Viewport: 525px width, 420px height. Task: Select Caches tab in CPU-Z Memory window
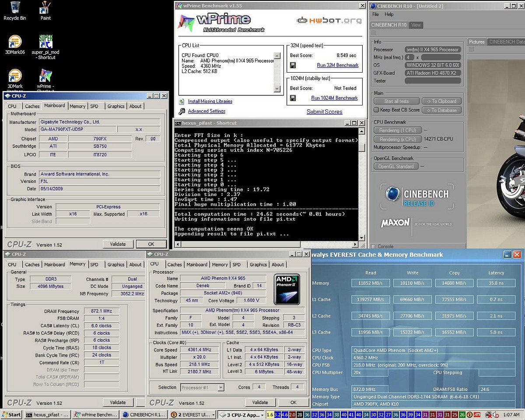32,265
